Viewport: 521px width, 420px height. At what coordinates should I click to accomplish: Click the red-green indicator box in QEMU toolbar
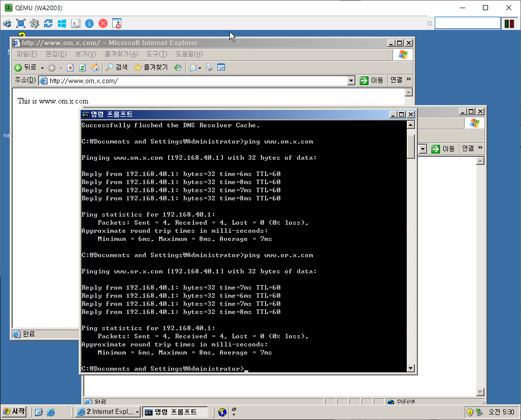coord(509,23)
